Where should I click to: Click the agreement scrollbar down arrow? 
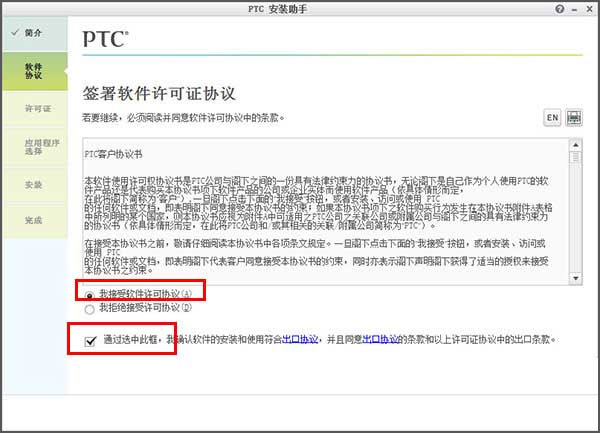576,278
